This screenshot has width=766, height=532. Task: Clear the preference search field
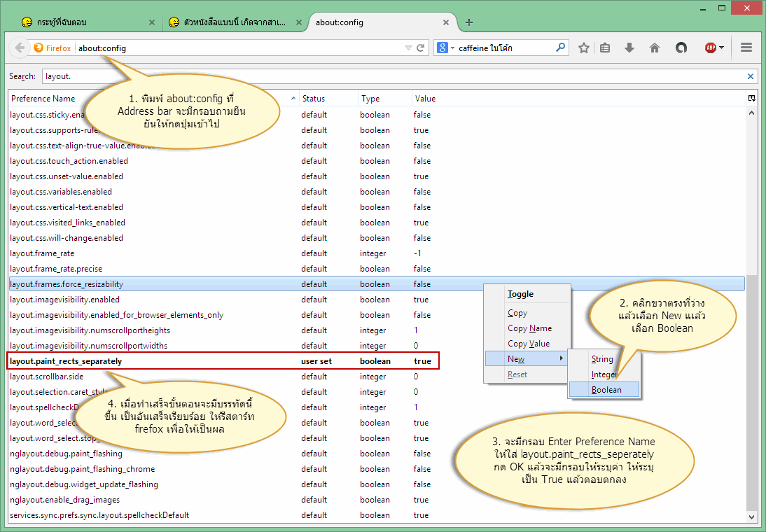coord(751,76)
